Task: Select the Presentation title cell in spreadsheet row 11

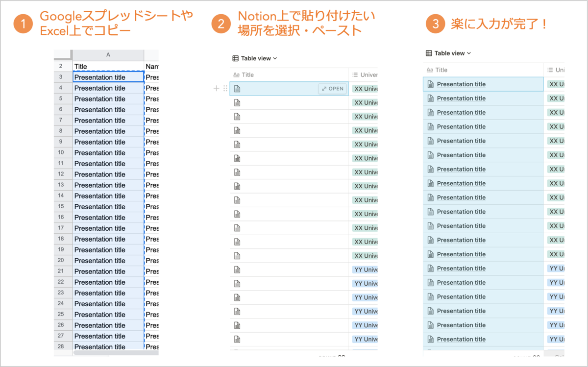Action: (108, 163)
